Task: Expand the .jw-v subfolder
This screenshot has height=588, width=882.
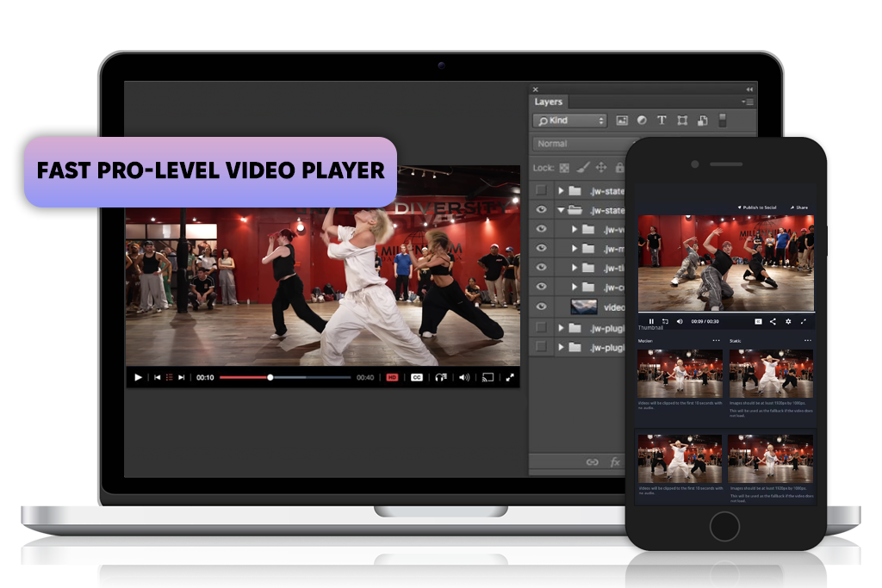Action: [x=575, y=229]
